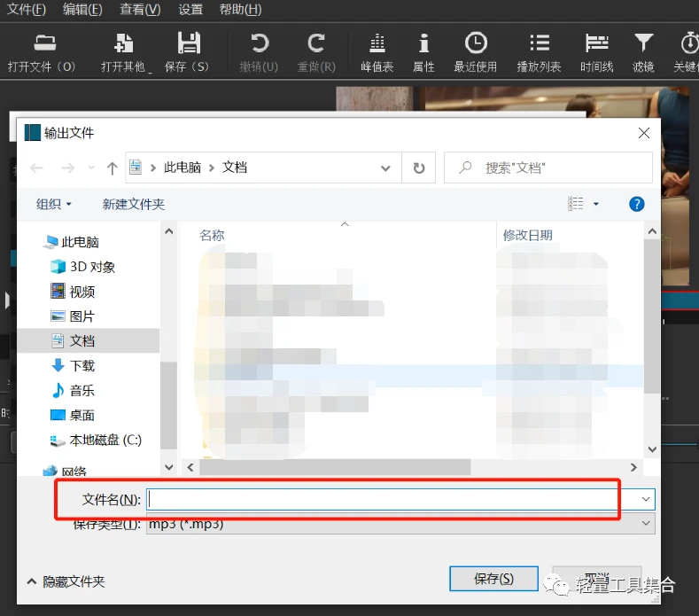The image size is (699, 616).
Task: Open the 编辑(E) menu
Action: click(x=82, y=10)
